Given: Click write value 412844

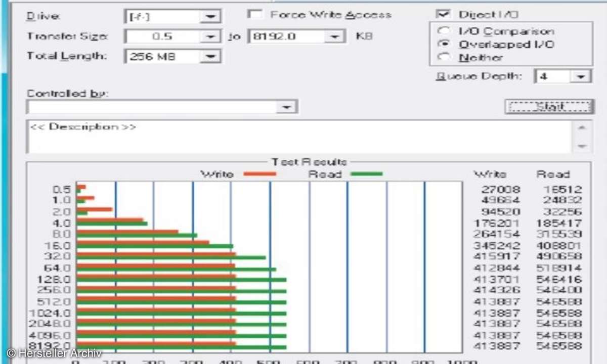Looking at the screenshot, I should pos(497,268).
